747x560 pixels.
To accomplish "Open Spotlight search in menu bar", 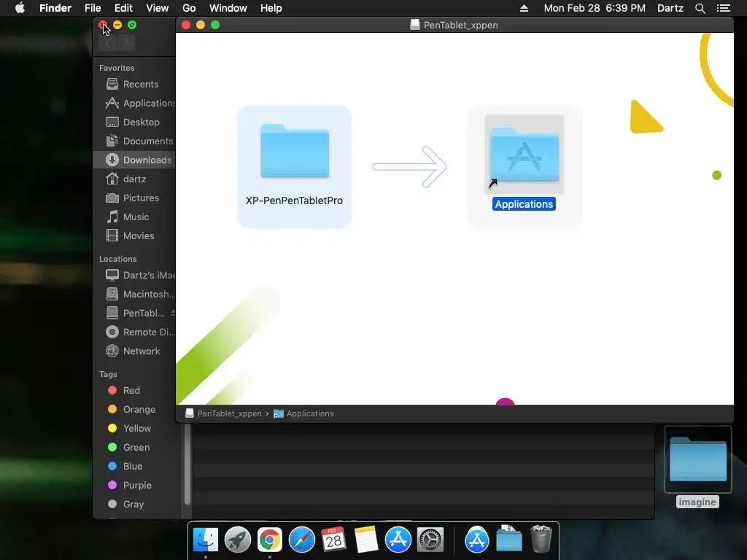I will click(700, 8).
